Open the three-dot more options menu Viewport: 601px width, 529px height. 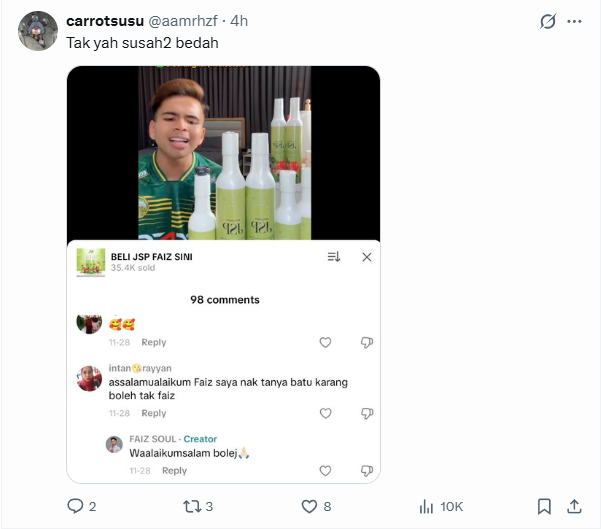(x=575, y=21)
